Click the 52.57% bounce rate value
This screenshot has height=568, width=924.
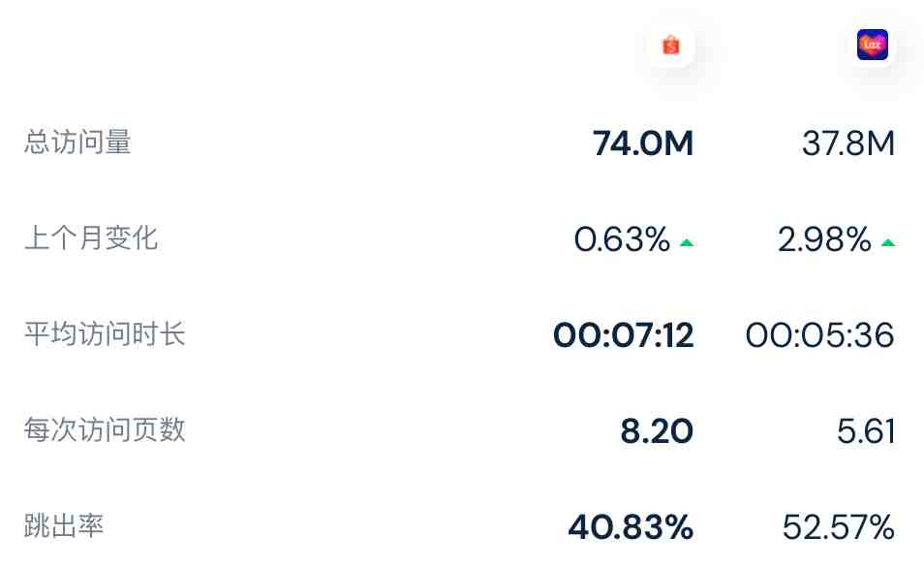(x=839, y=527)
